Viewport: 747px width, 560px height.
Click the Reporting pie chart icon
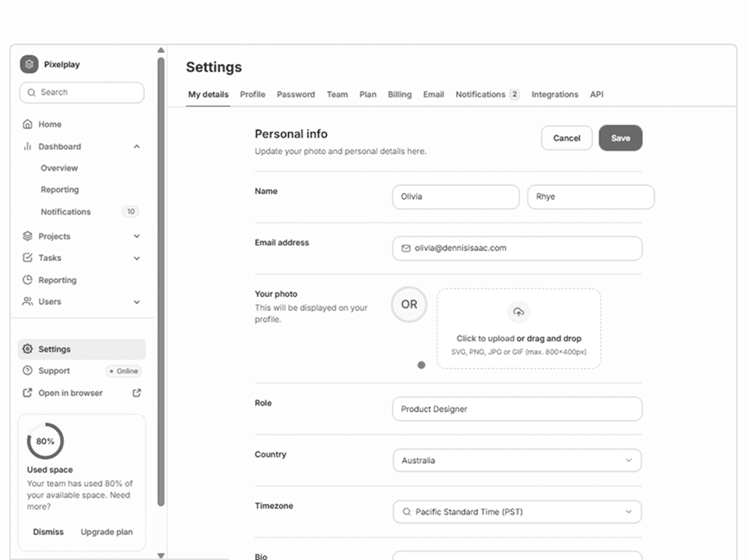tap(28, 280)
